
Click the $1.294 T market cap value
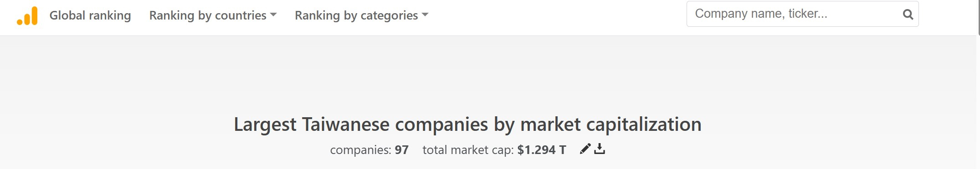542,150
